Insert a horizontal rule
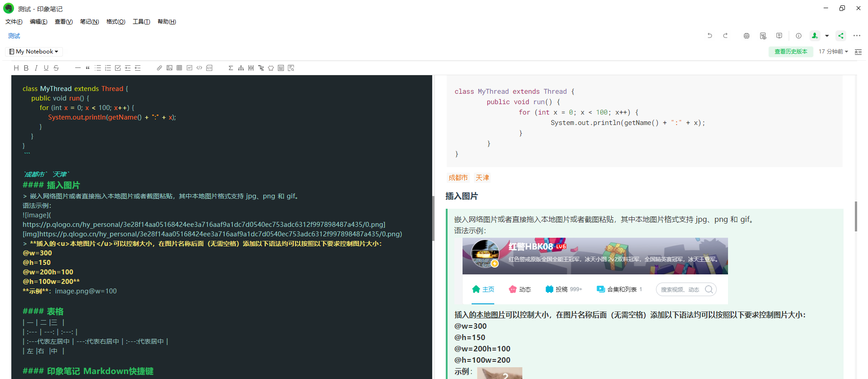Viewport: 868px width, 379px height. 78,68
